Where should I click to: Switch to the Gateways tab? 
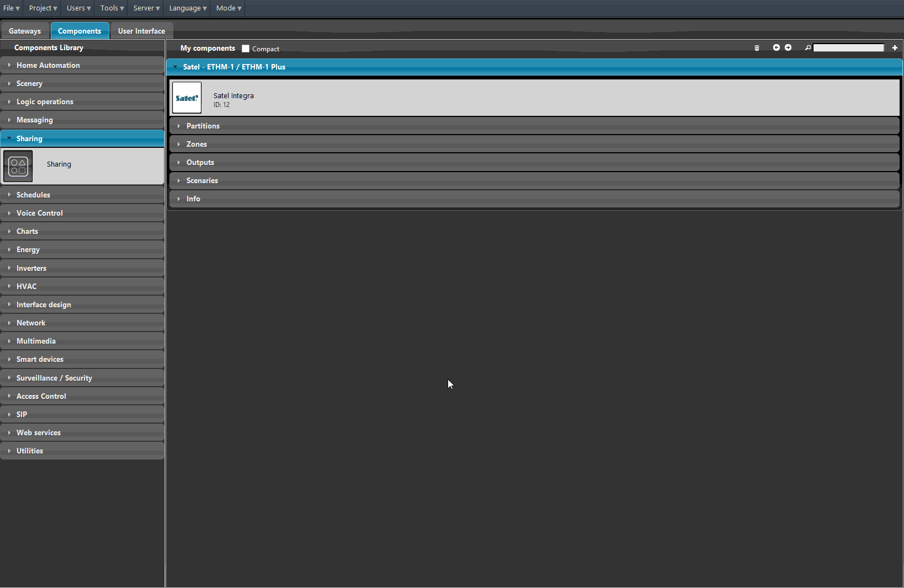pos(25,31)
